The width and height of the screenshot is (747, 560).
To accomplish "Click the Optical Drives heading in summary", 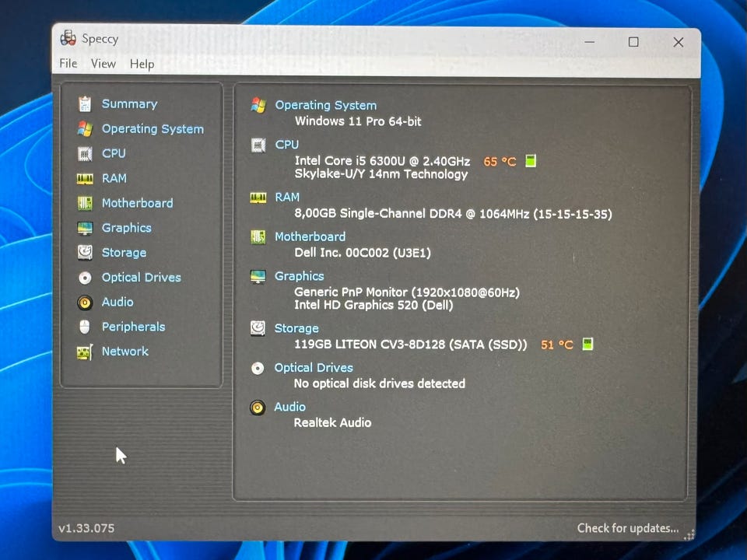I will pyautogui.click(x=314, y=368).
